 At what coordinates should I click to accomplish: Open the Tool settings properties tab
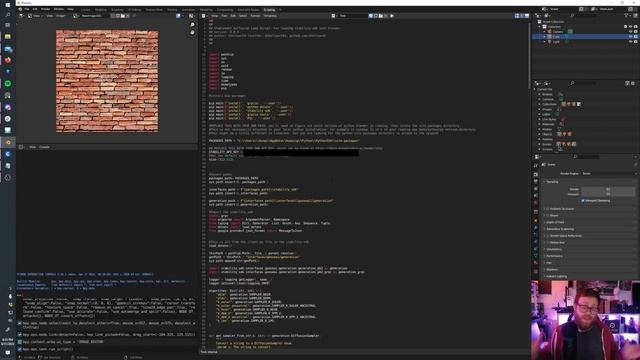click(x=536, y=166)
